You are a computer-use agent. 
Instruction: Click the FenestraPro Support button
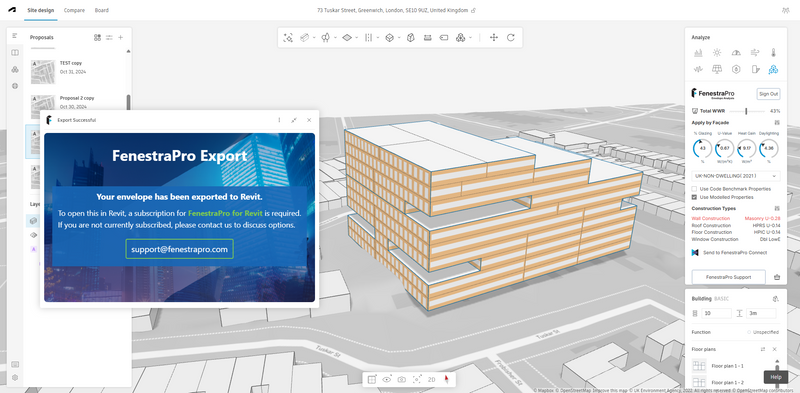(x=729, y=277)
